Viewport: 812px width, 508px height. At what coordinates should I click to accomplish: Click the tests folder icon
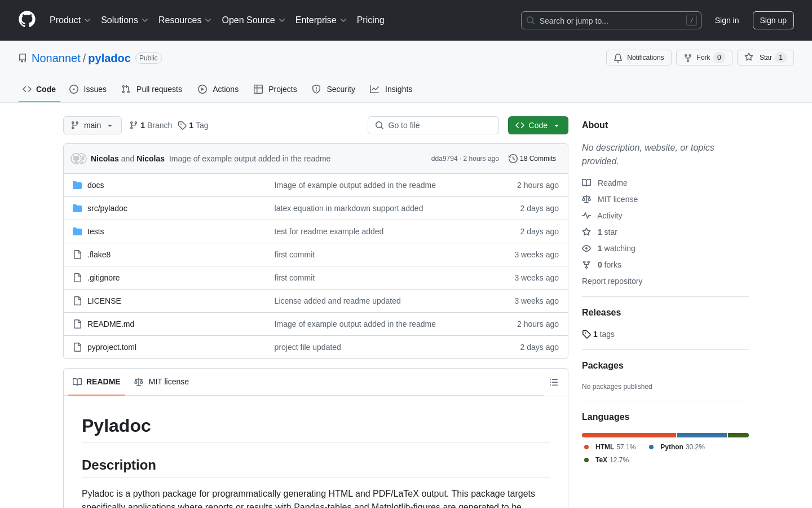[77, 231]
